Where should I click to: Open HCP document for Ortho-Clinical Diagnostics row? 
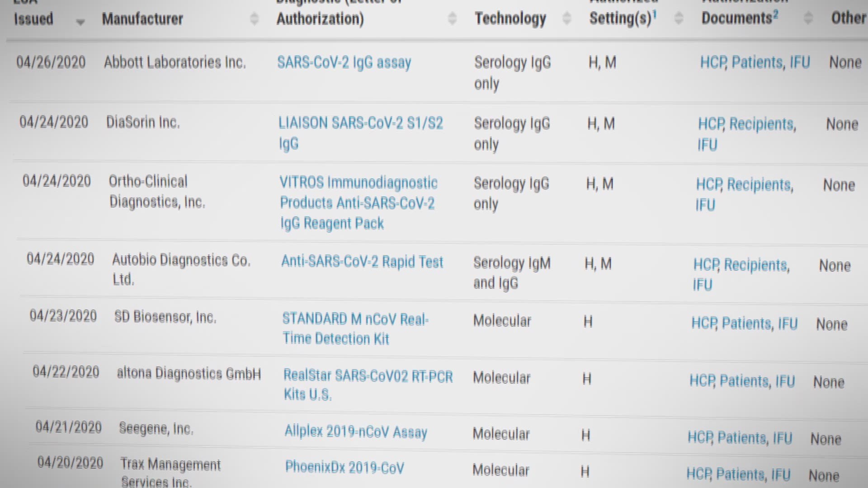[709, 184]
